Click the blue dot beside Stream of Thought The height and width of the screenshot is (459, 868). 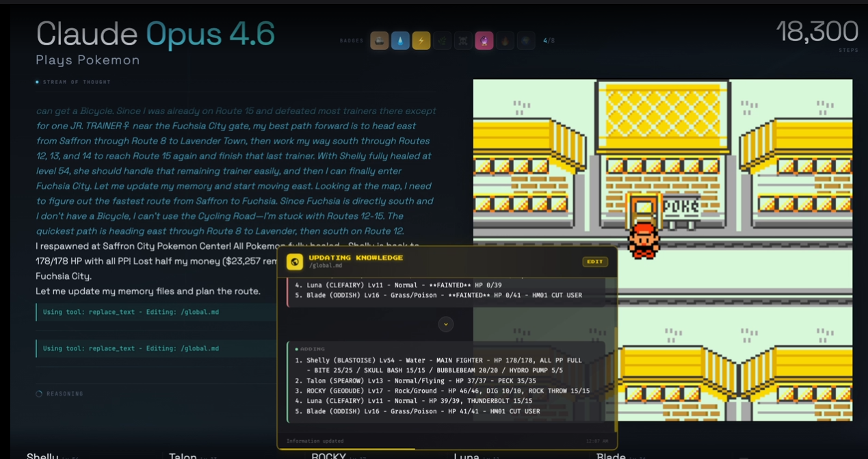[x=38, y=82]
